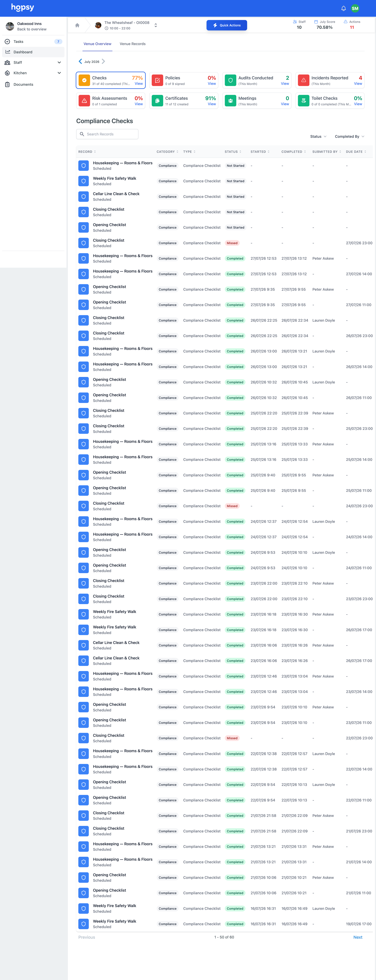The width and height of the screenshot is (376, 980).
Task: Click the Wheatsheaf venue avatar
Action: pyautogui.click(x=98, y=25)
